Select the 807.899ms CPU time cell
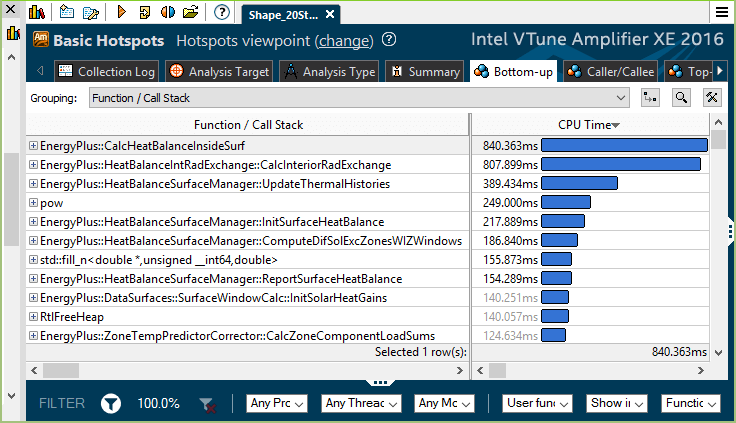Image resolution: width=736 pixels, height=423 pixels. click(x=590, y=164)
